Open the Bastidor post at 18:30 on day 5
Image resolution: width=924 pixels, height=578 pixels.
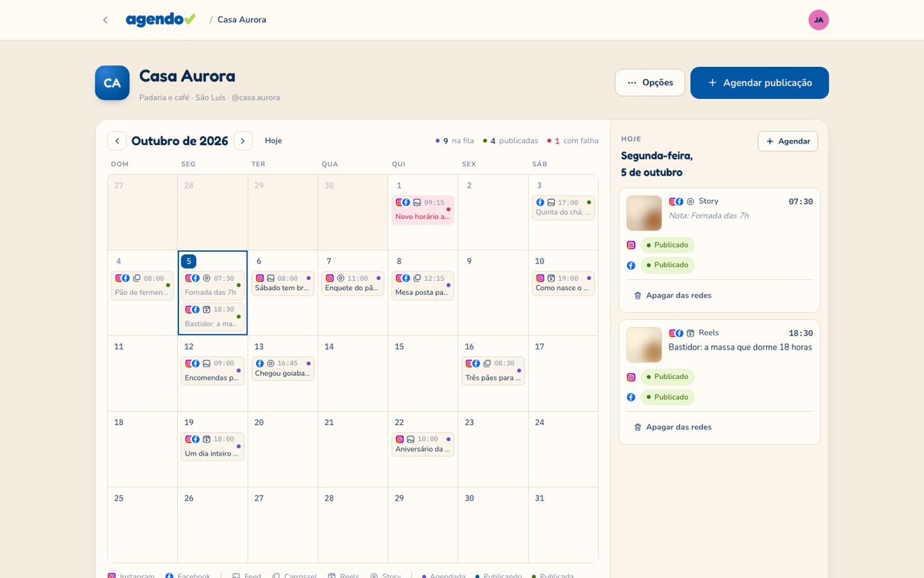(213, 316)
